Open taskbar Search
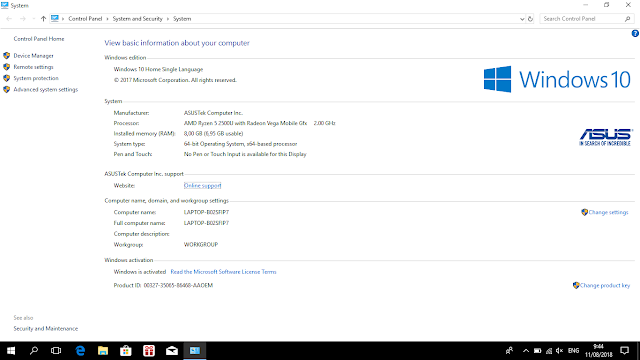The image size is (640, 360). click(x=33, y=351)
